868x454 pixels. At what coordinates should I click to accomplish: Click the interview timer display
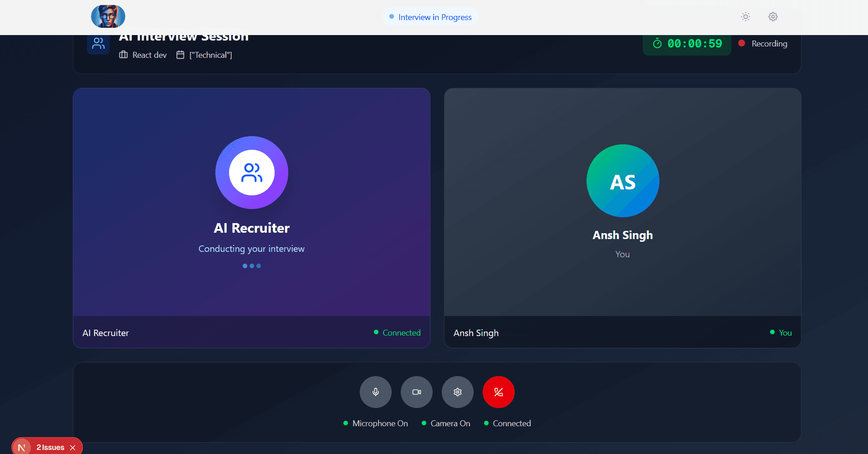[x=687, y=44]
